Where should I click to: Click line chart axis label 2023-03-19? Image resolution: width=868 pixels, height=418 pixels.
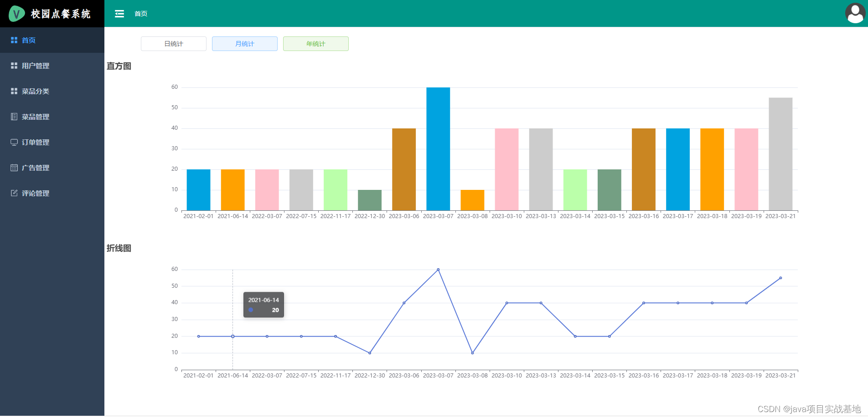click(x=746, y=376)
